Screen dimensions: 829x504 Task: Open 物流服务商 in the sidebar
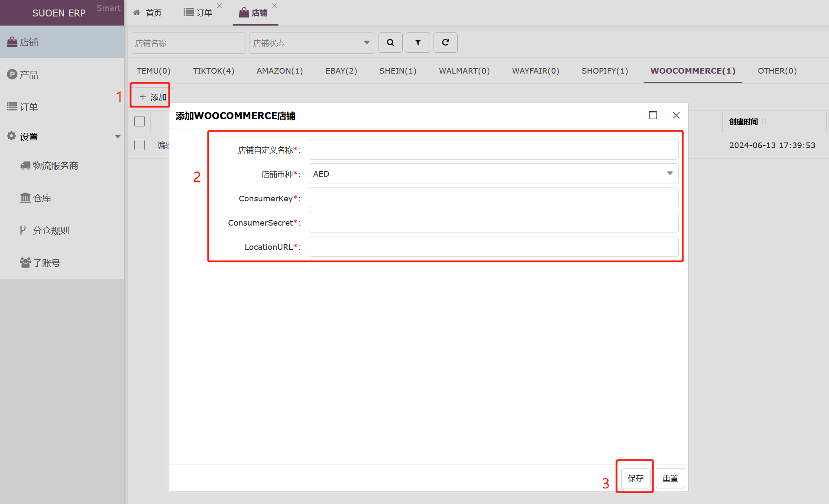[62, 165]
